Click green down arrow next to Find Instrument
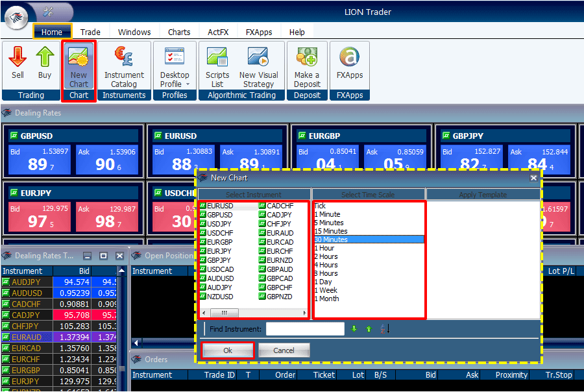This screenshot has height=392, width=584. pos(354,328)
